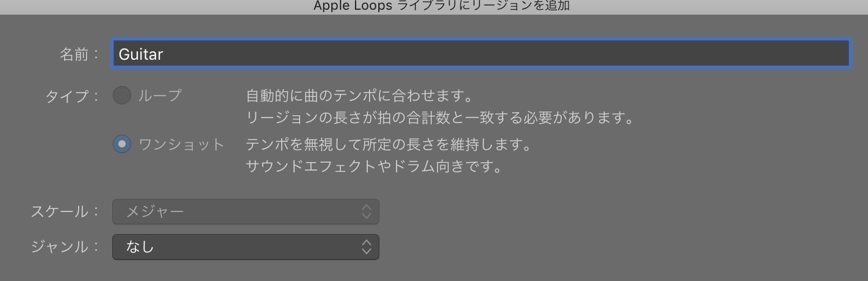
Task: Select the ワンショット radio button
Action: [122, 144]
